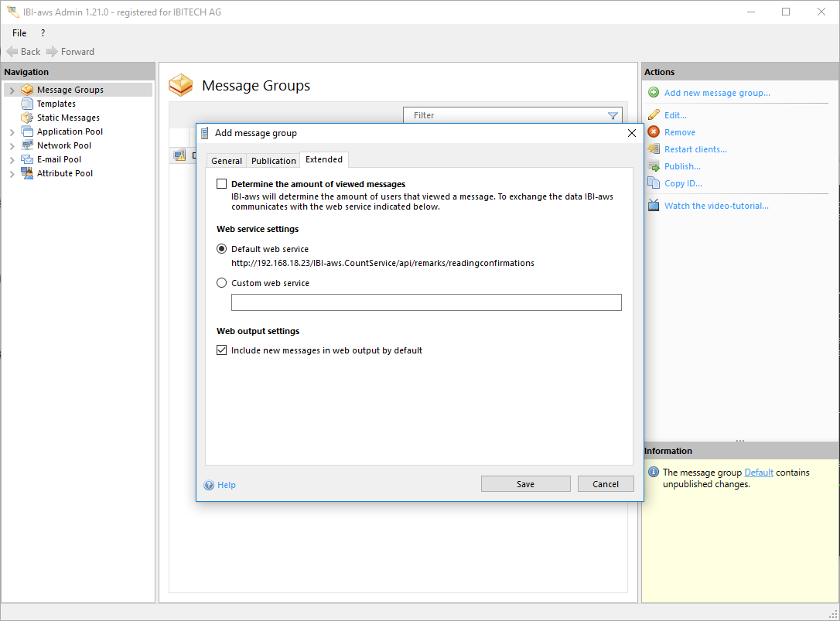The width and height of the screenshot is (840, 621).
Task: Switch to the General tab
Action: click(227, 161)
